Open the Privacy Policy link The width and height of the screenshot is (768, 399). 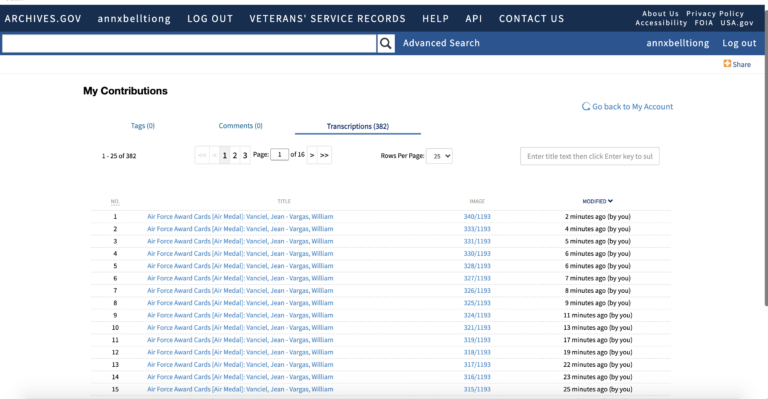(x=715, y=14)
